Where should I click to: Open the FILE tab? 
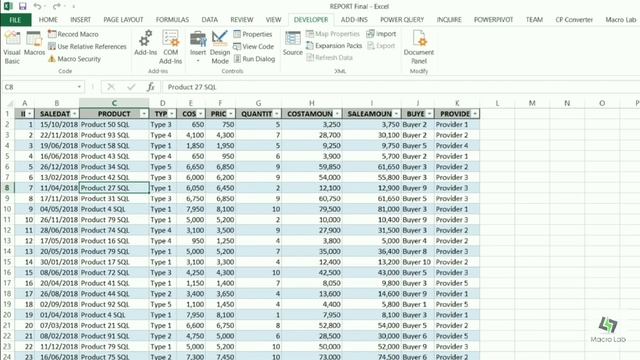[16, 20]
